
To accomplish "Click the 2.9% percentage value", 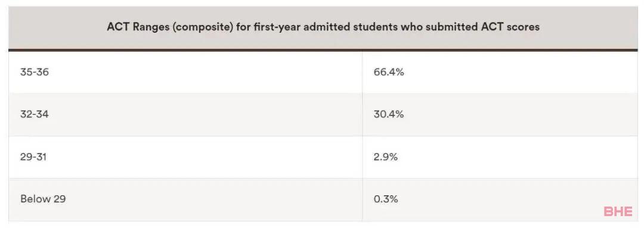I will point(386,157).
